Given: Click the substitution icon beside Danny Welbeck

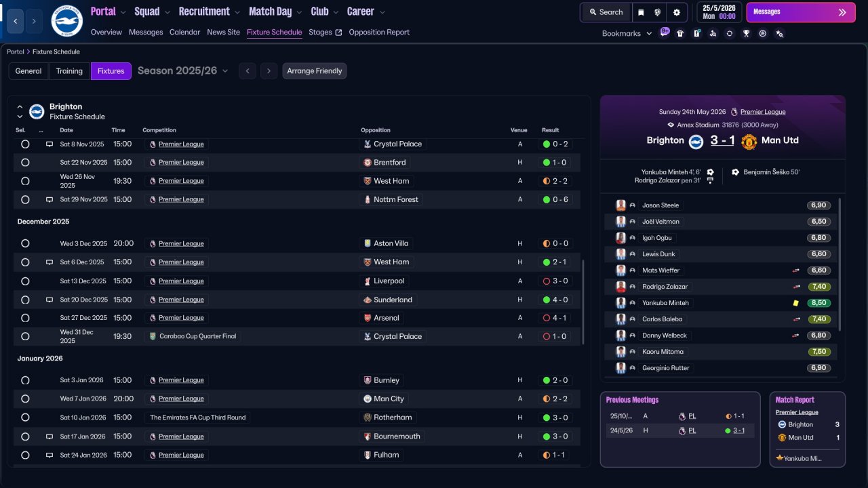Looking at the screenshot, I should click(x=795, y=335).
